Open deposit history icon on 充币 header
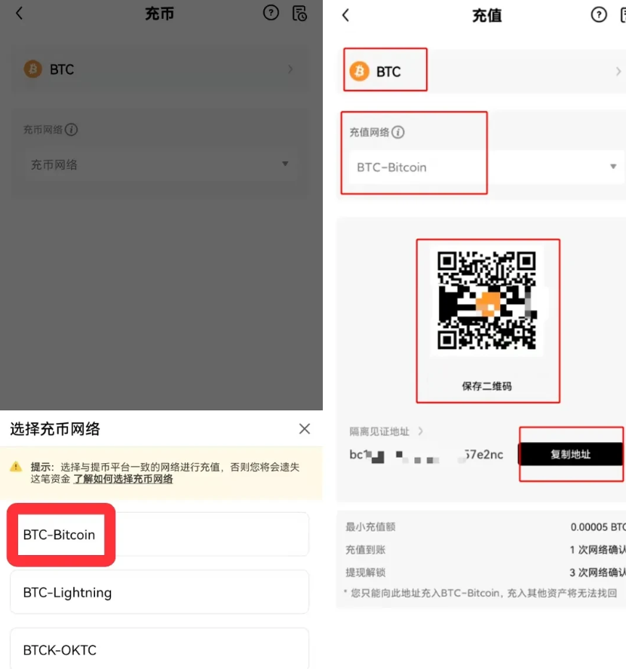The width and height of the screenshot is (626, 672). pos(299,14)
